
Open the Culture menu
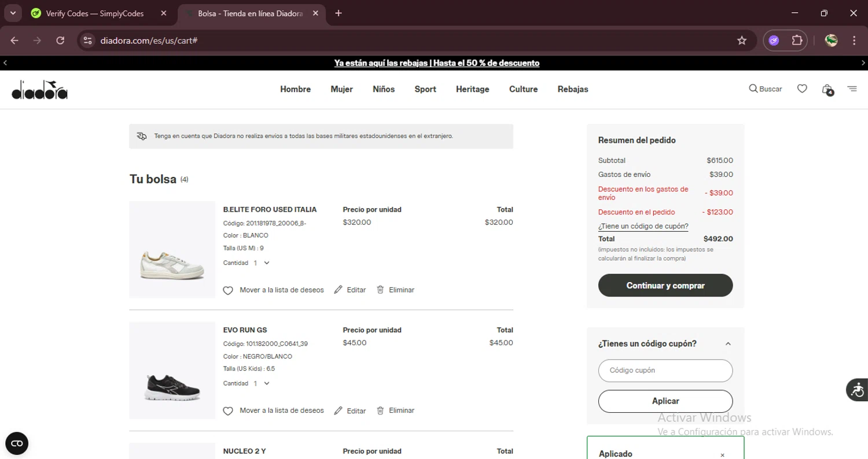(x=523, y=89)
